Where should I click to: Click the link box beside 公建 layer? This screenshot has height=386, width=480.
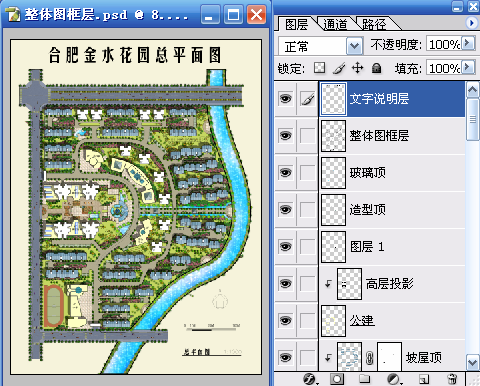pos(307,321)
